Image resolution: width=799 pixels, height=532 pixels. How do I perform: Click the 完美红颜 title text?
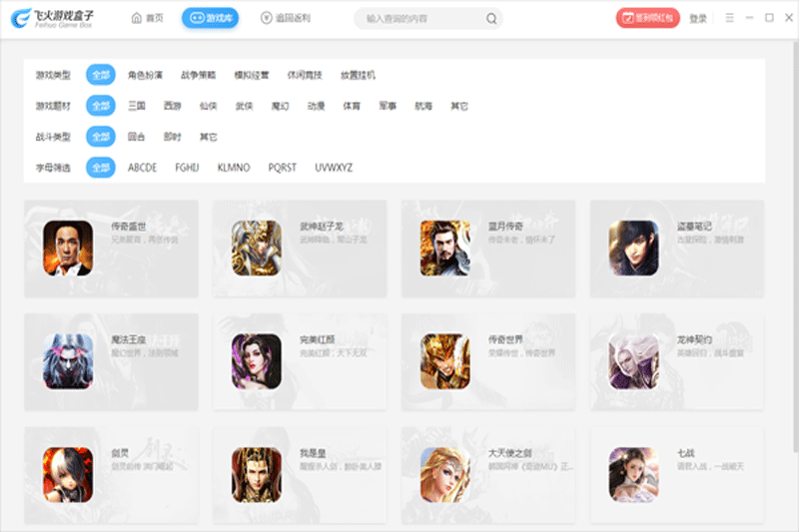coord(317,339)
